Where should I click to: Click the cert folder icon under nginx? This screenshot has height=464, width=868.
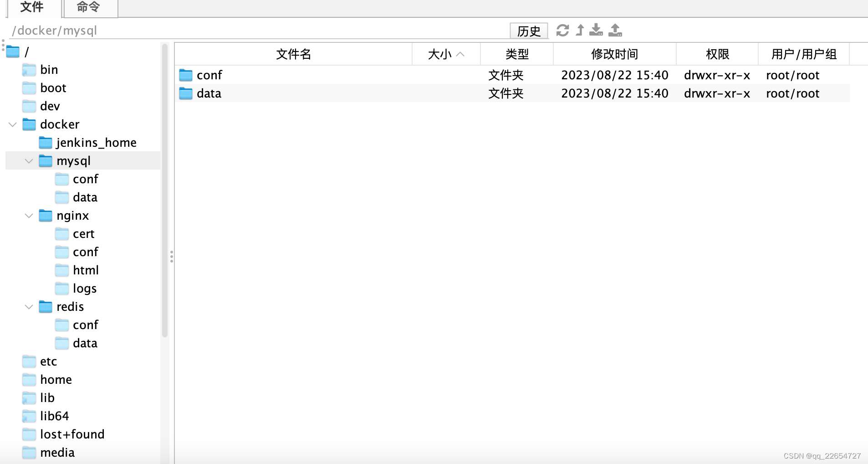click(x=62, y=234)
